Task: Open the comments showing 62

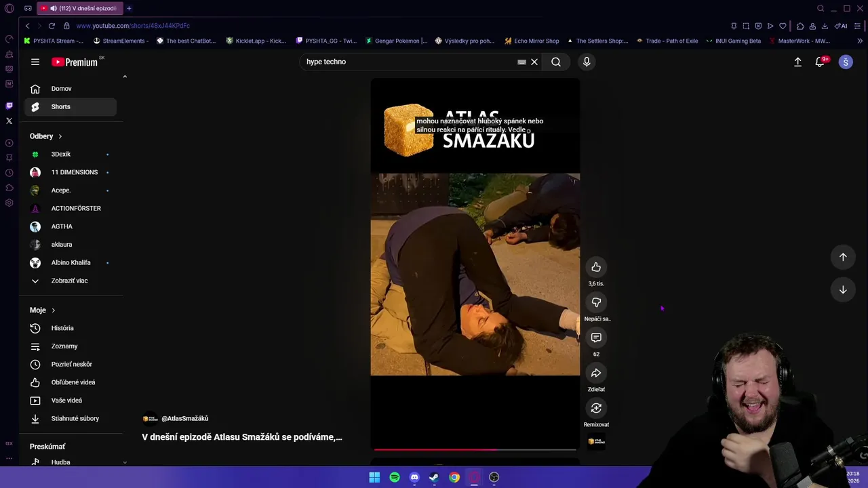Action: tap(596, 338)
